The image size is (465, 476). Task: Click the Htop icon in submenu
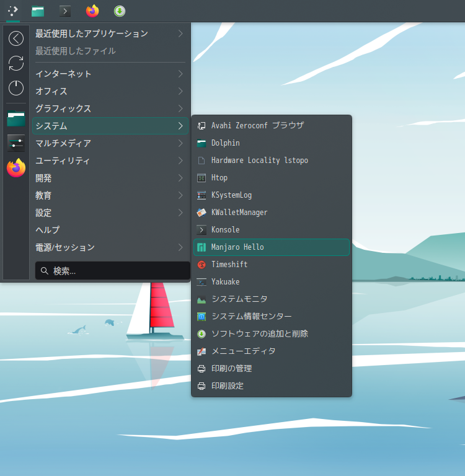click(x=201, y=178)
